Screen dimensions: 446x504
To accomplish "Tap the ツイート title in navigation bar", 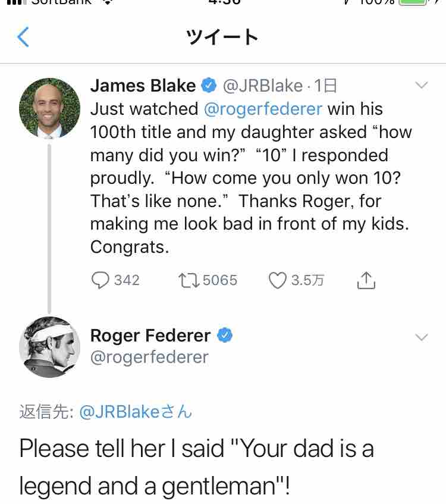I will coord(222,37).
